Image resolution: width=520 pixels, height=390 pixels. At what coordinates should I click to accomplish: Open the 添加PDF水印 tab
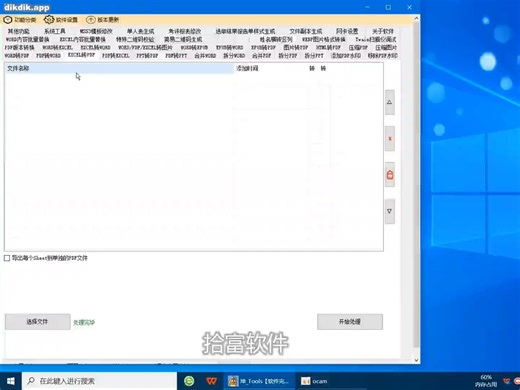pyautogui.click(x=346, y=56)
